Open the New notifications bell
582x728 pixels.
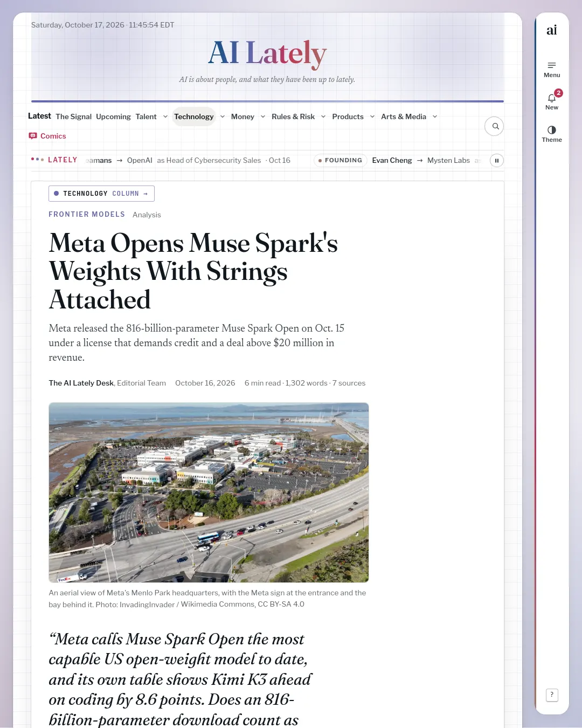(x=552, y=101)
